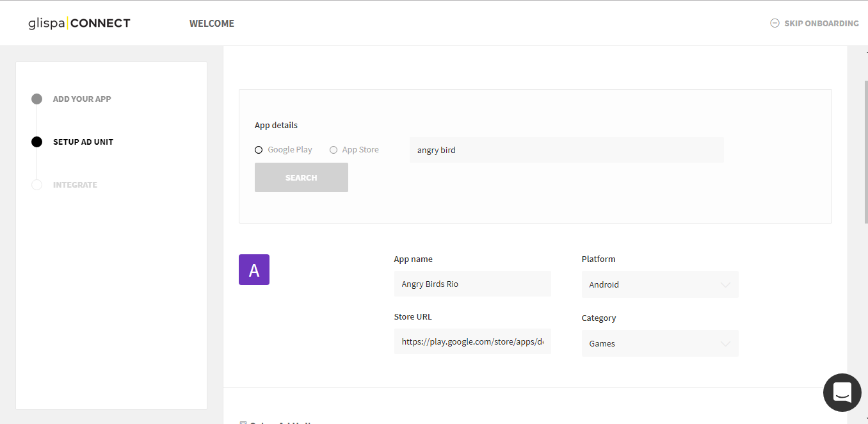Click the Platform dropdown chevron arrow

pos(725,285)
